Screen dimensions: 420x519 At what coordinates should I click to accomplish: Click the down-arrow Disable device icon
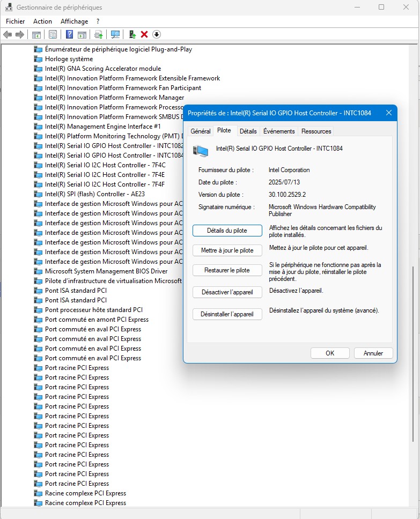pos(157,34)
